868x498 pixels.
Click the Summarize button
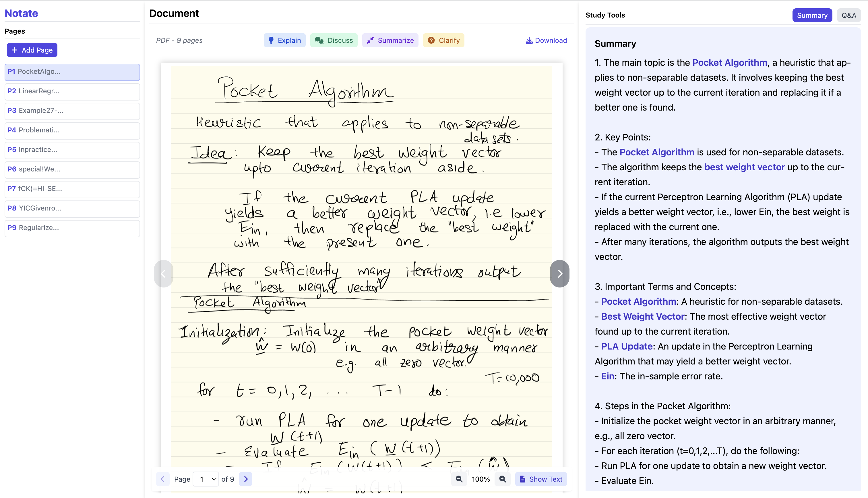coord(390,40)
